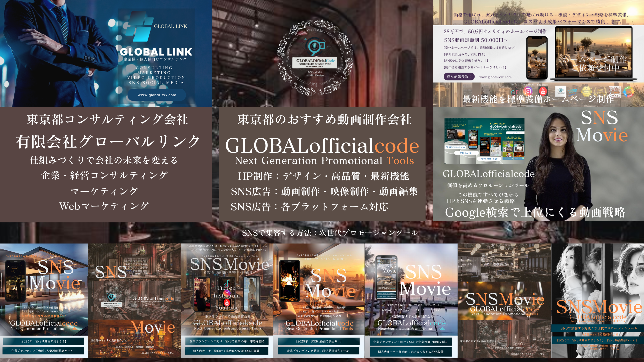Open the bar interior SNS Movie poster
The height and width of the screenshot is (362, 644).
135,301
